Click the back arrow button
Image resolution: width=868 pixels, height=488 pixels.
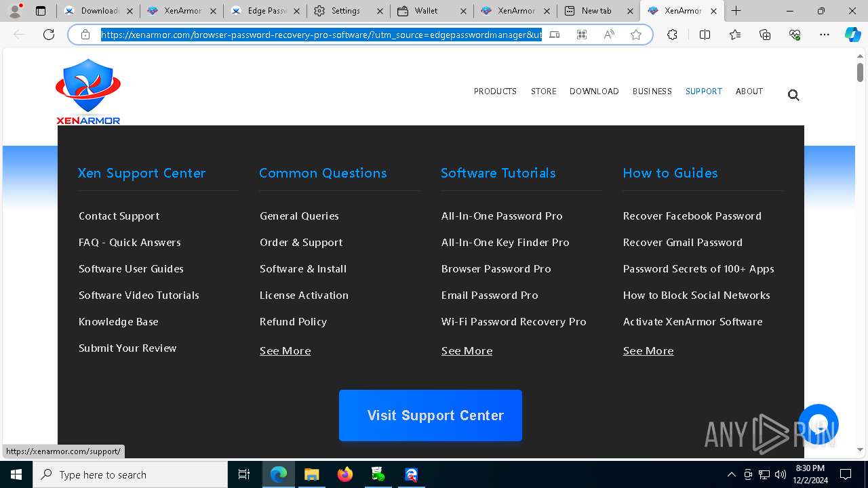[x=19, y=35]
